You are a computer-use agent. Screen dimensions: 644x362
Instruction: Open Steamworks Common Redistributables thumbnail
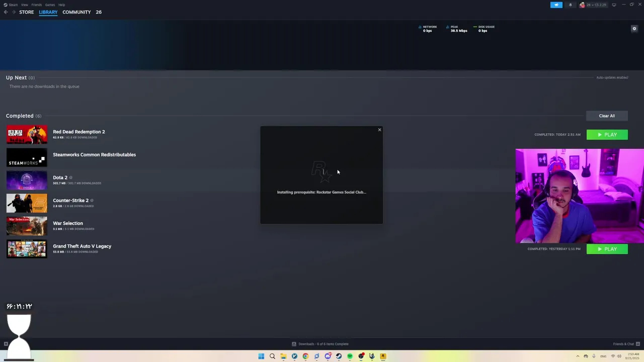click(x=27, y=157)
